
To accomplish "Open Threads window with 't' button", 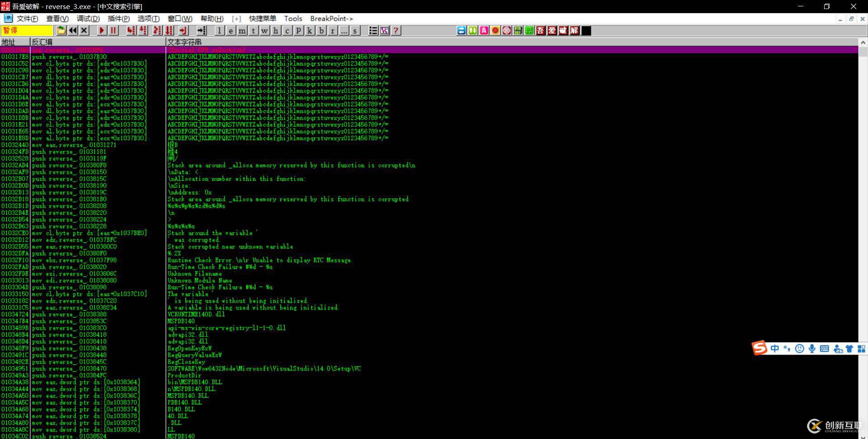I will (x=253, y=30).
